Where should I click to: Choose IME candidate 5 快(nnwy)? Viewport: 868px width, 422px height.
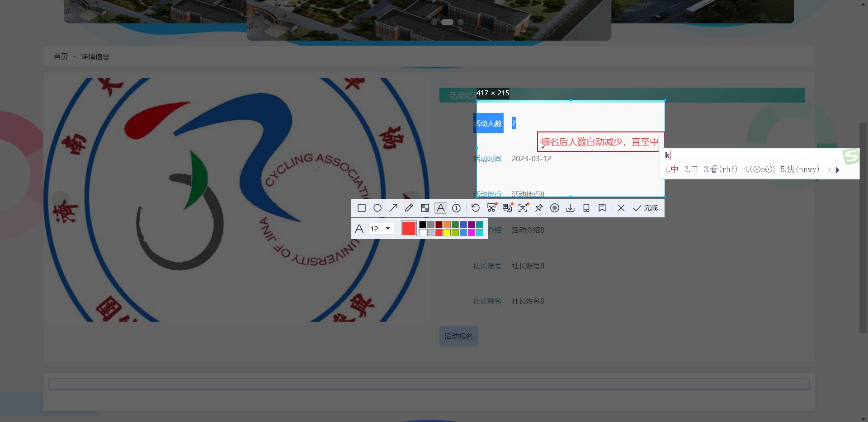[x=800, y=169]
